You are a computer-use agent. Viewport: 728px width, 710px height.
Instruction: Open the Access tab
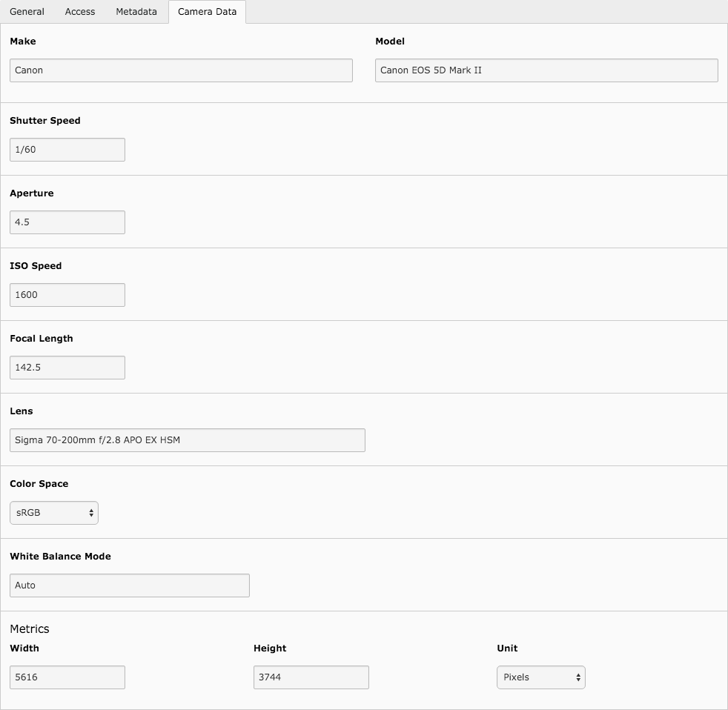pos(79,11)
